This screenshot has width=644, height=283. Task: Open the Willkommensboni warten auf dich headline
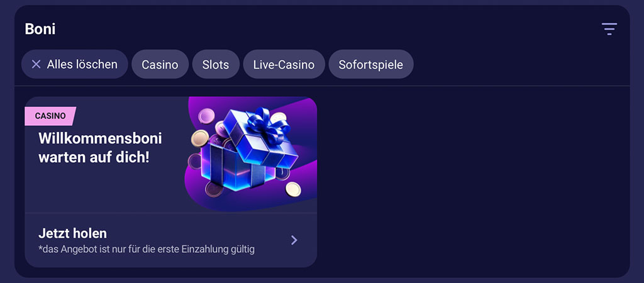(x=100, y=147)
